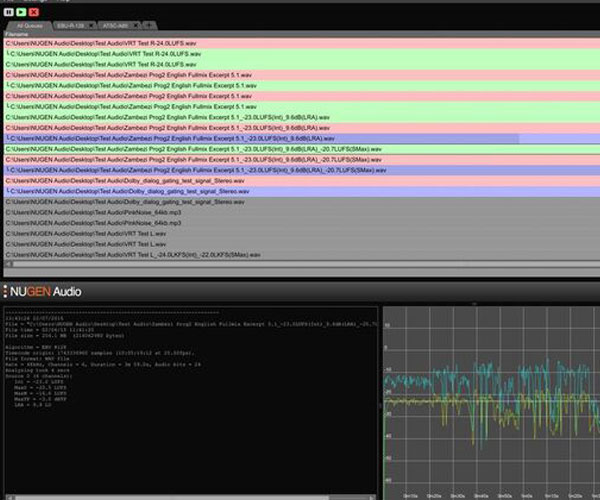Select blue indented Dolby_dialog_gating_test_signal_Stereo.wav row
The image size is (600, 500).
tap(302, 191)
